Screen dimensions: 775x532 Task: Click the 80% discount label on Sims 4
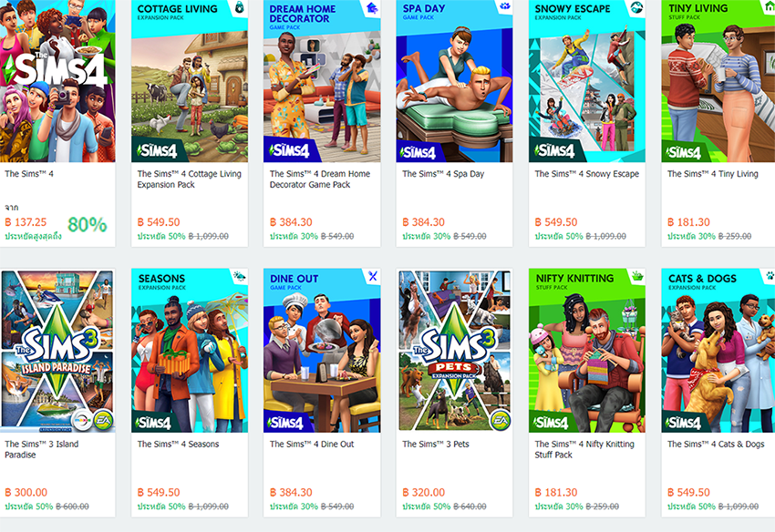point(87,225)
